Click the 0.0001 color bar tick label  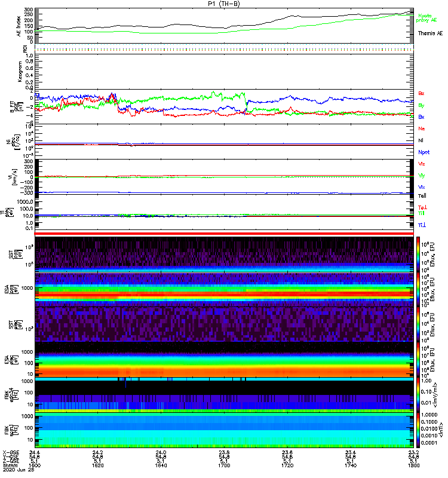429,443
